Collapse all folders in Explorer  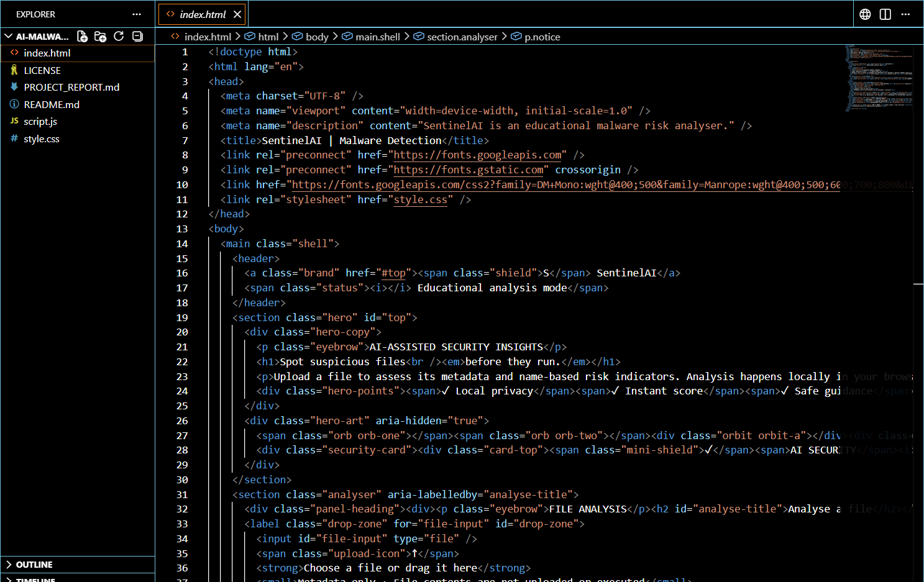(x=137, y=37)
